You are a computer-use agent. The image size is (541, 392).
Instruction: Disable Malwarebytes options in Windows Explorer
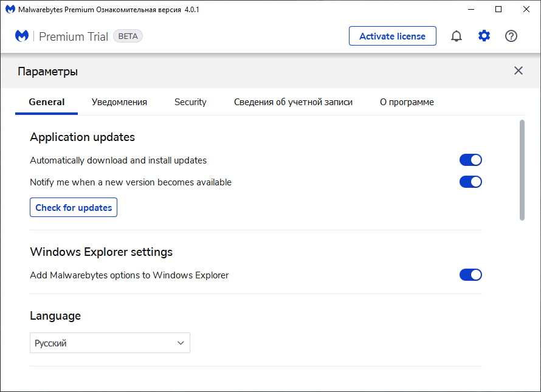click(470, 275)
